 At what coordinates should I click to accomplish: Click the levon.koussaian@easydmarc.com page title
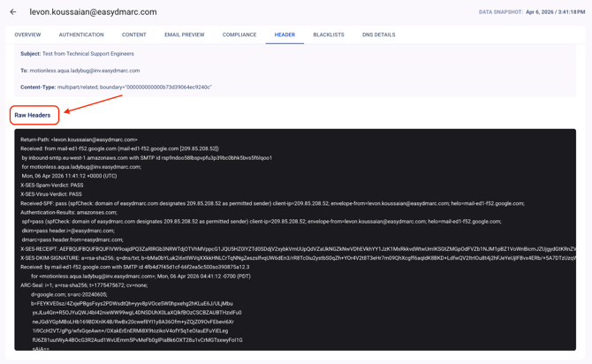[93, 12]
